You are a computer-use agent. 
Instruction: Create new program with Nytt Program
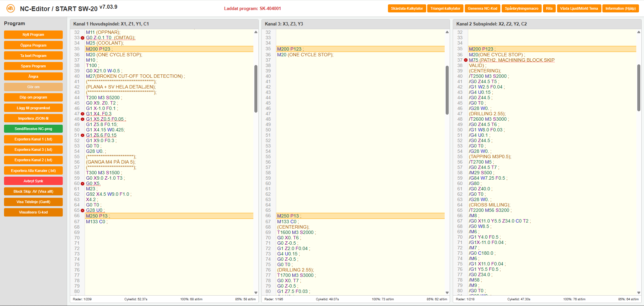coord(33,35)
